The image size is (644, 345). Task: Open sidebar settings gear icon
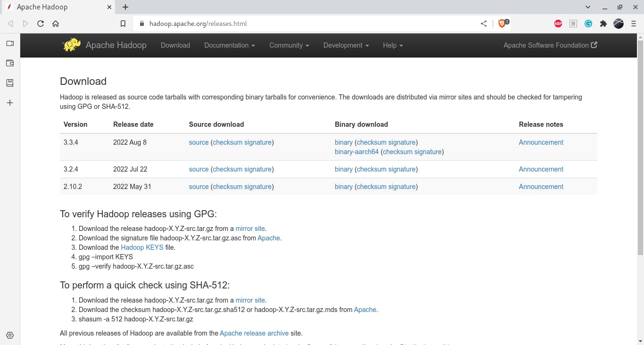[x=10, y=336]
